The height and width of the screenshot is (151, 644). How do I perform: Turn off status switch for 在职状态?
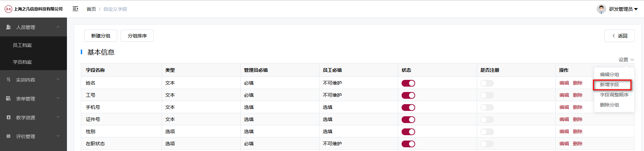click(408, 144)
